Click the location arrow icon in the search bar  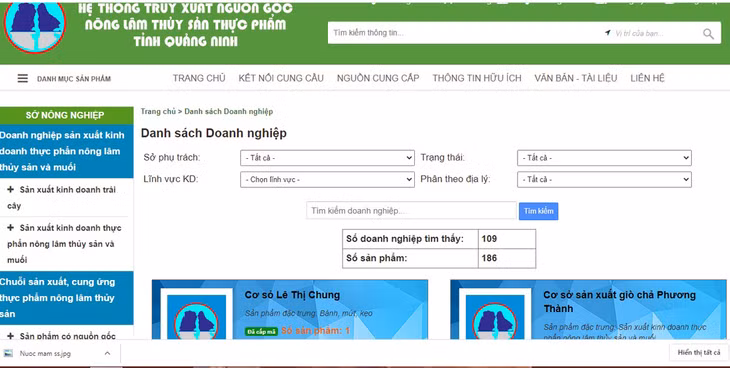point(608,33)
